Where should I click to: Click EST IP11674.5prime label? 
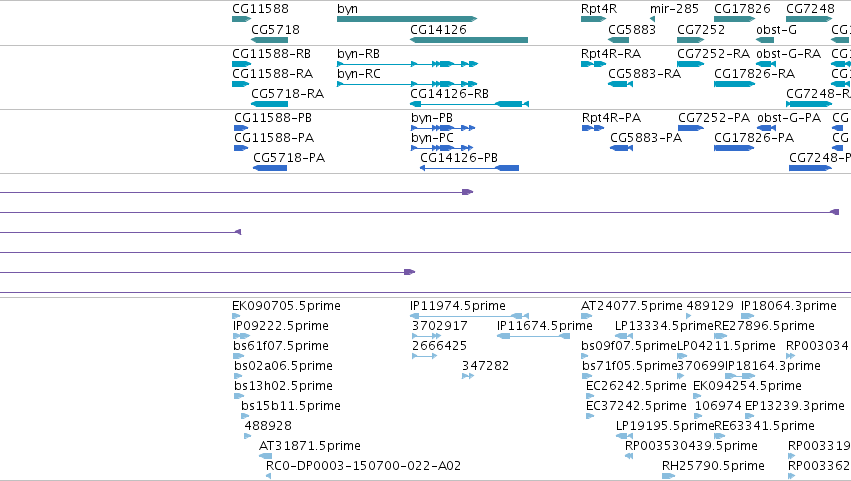click(544, 326)
